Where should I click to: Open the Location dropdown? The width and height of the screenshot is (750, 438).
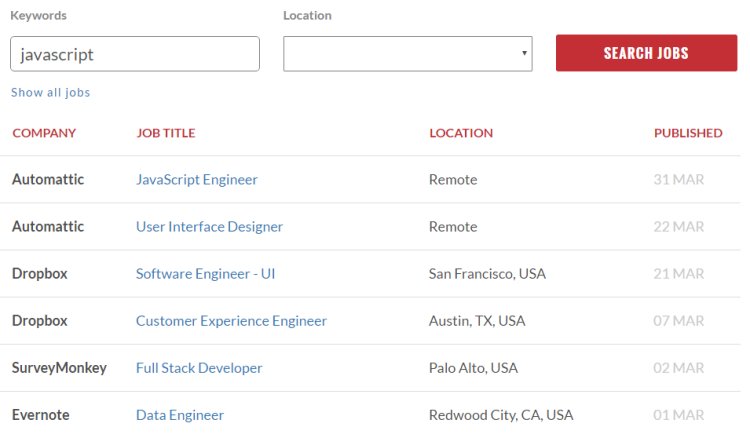(408, 54)
